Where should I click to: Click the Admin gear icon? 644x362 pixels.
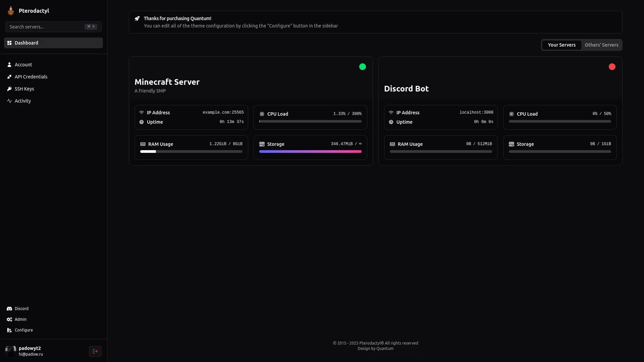[9, 319]
